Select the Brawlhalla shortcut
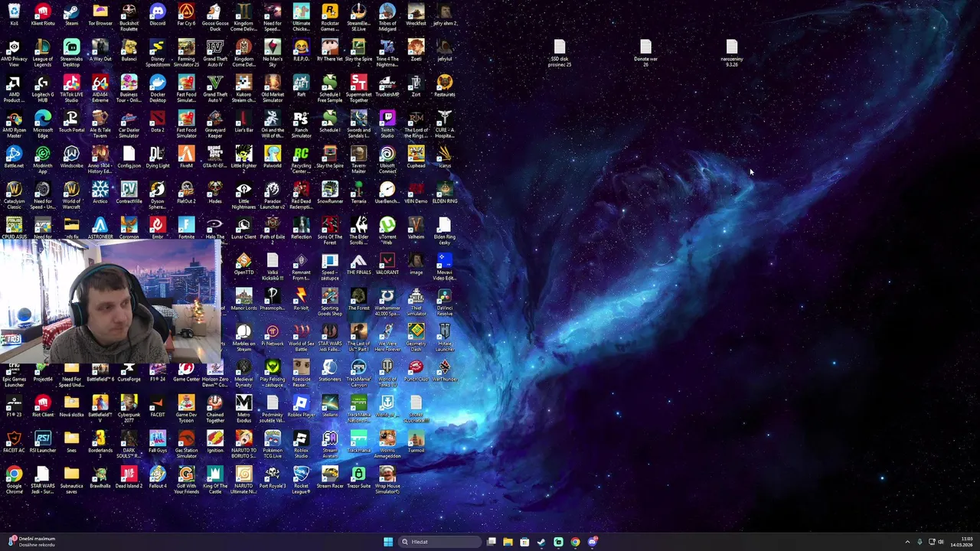 tap(100, 478)
